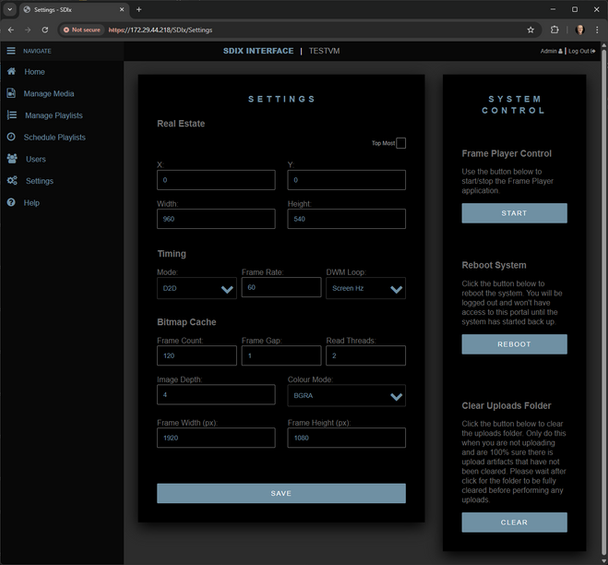Click the Not secure site warning badge
The image size is (608, 565).
(82, 30)
